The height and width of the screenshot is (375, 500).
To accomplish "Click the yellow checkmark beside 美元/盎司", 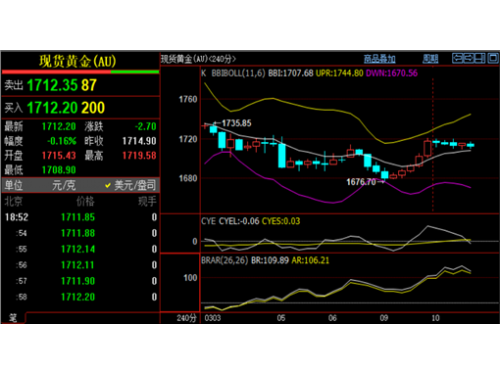I will pyautogui.click(x=108, y=185).
